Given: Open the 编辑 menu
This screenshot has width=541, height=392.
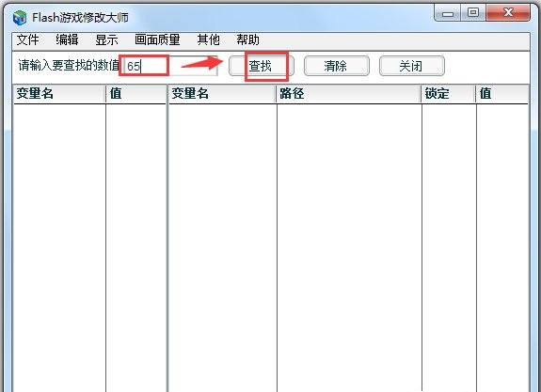Looking at the screenshot, I should pos(67,40).
